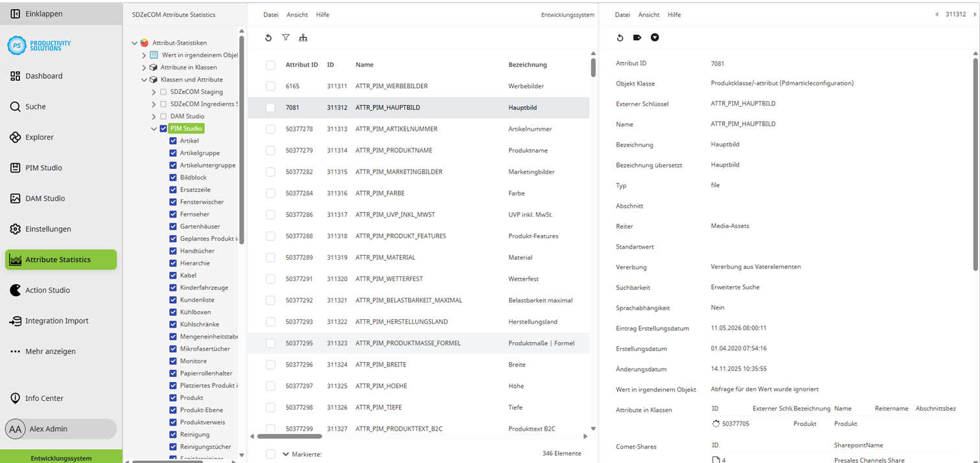Click the detail panel vertical scrollbar

[x=976, y=165]
